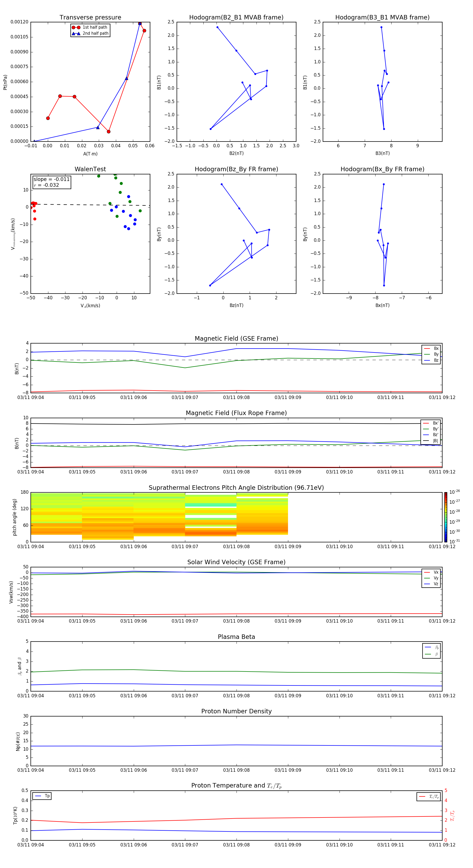Click the Vx legend entry in velocity plot
This screenshot has height=868, width=473.
[431, 572]
